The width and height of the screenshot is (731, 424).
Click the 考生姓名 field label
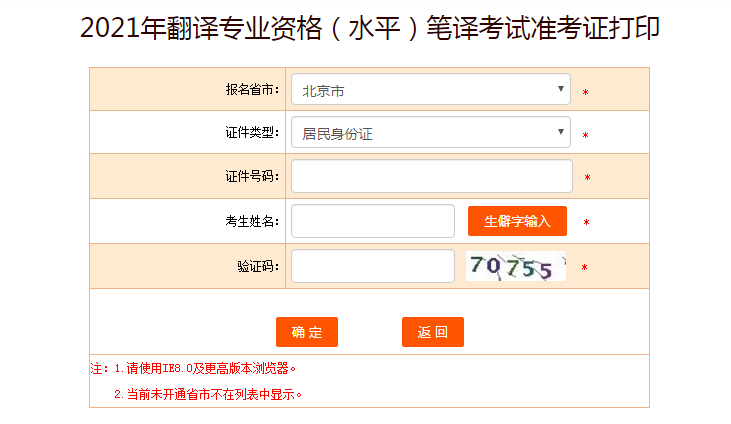[252, 221]
